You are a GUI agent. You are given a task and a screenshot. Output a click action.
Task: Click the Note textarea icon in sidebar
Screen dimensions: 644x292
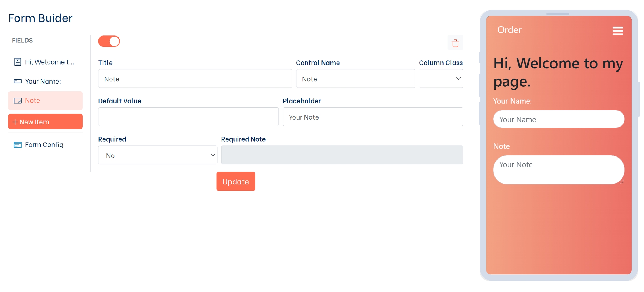pos(18,101)
